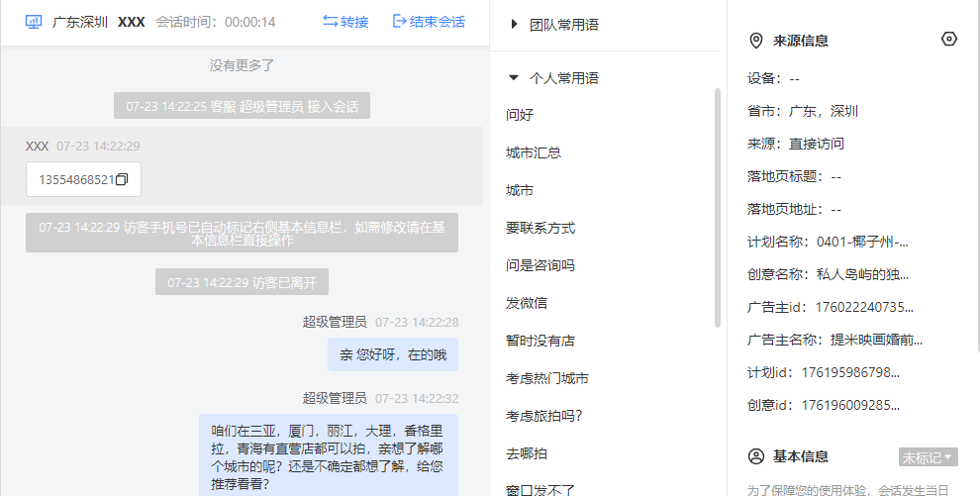Click the 省市：广东，深圳 row

pyautogui.click(x=803, y=111)
